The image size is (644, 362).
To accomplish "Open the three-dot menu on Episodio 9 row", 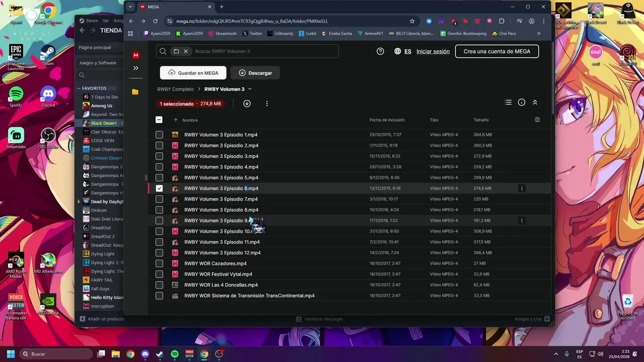I will click(x=522, y=221).
